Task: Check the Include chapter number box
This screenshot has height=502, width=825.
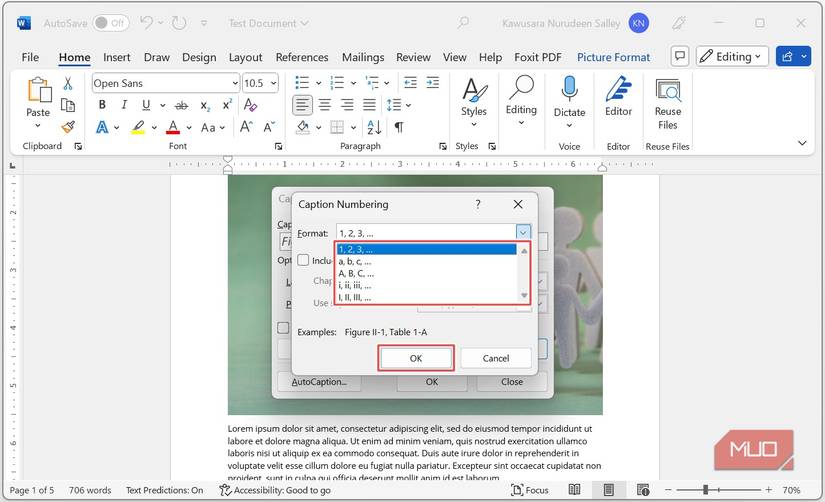Action: click(303, 260)
